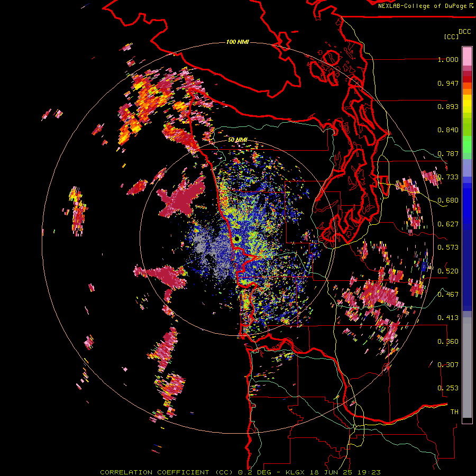Select the 0.253 scale value
This screenshot has height=476, width=476.
(448, 388)
